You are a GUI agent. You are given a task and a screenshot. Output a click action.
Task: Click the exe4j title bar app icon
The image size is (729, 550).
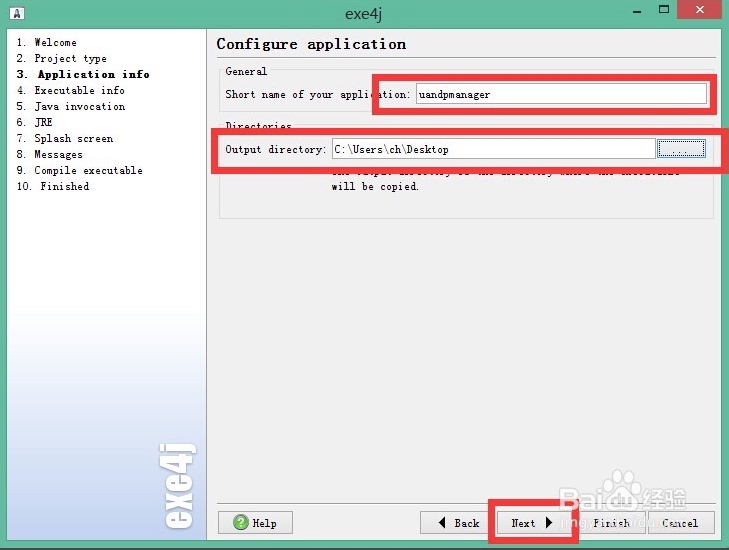coord(17,13)
